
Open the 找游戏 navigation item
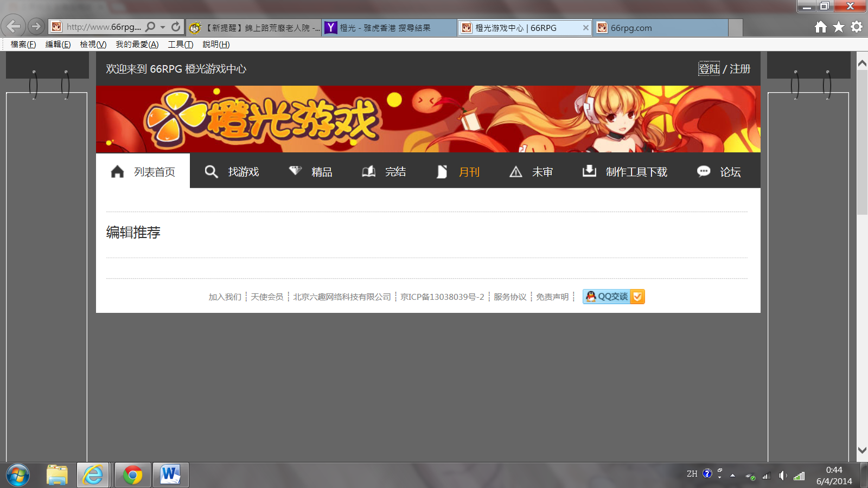[244, 172]
